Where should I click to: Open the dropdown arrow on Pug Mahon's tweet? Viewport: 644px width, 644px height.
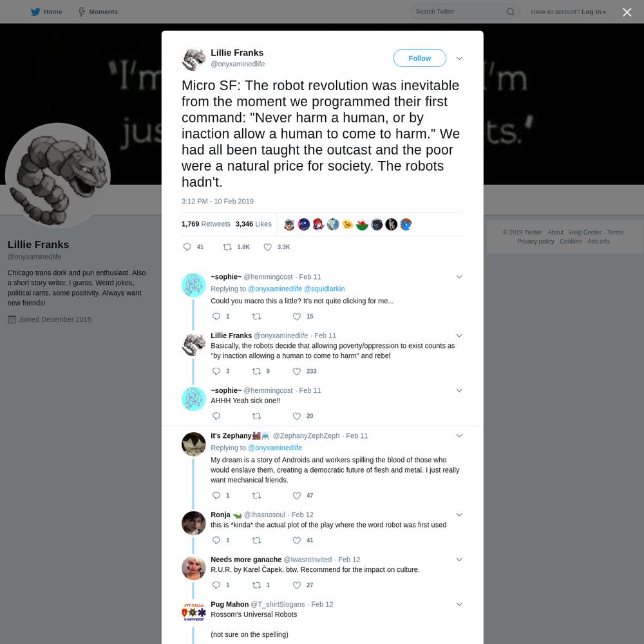459,604
